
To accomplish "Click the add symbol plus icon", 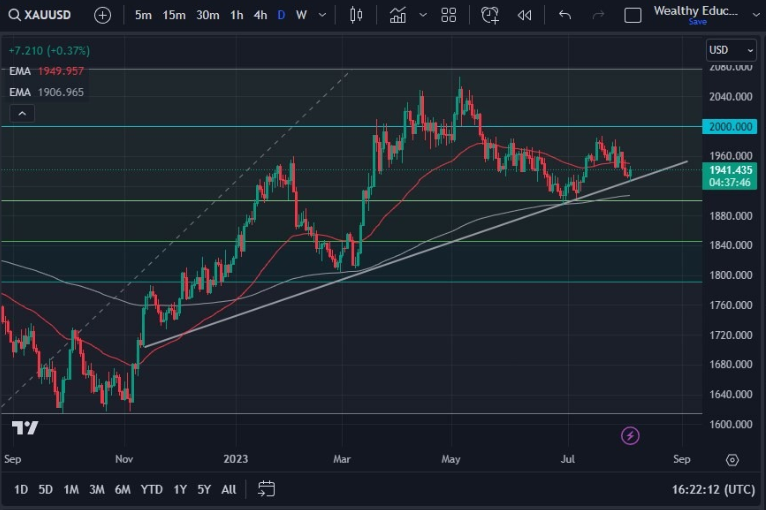I will 103,15.
